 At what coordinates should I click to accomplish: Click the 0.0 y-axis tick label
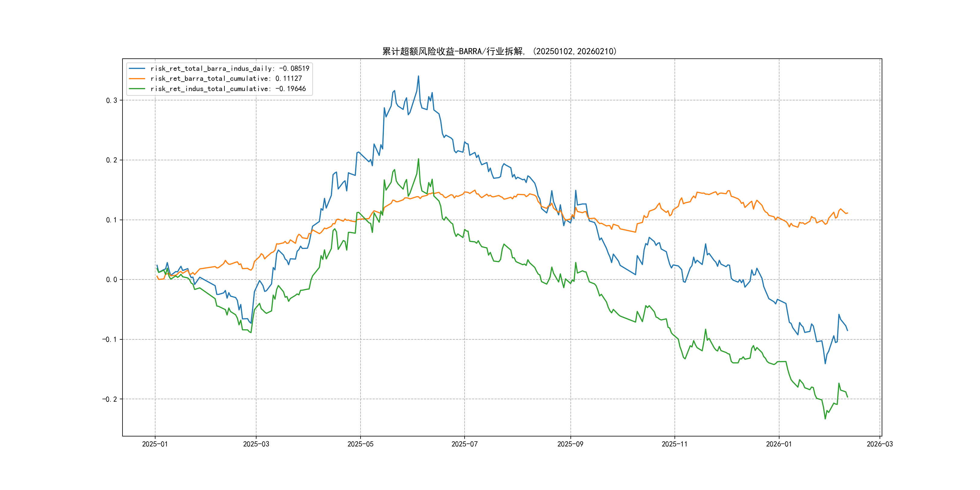tap(112, 279)
